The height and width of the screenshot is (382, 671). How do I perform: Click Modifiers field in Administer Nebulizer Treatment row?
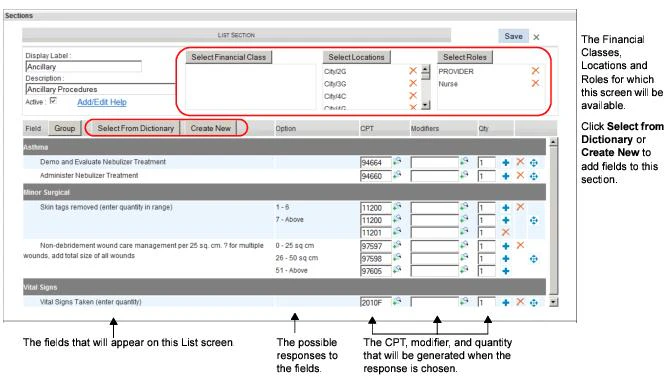pyautogui.click(x=434, y=176)
